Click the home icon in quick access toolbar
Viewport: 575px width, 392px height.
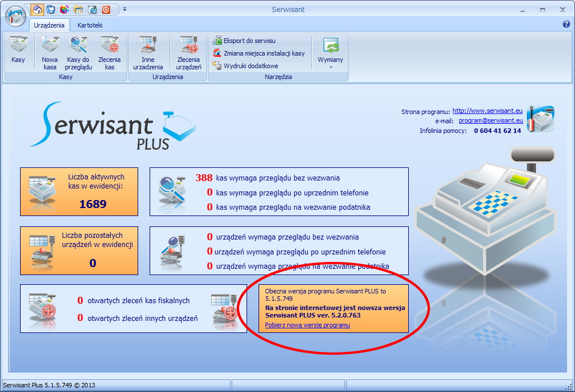[x=37, y=10]
